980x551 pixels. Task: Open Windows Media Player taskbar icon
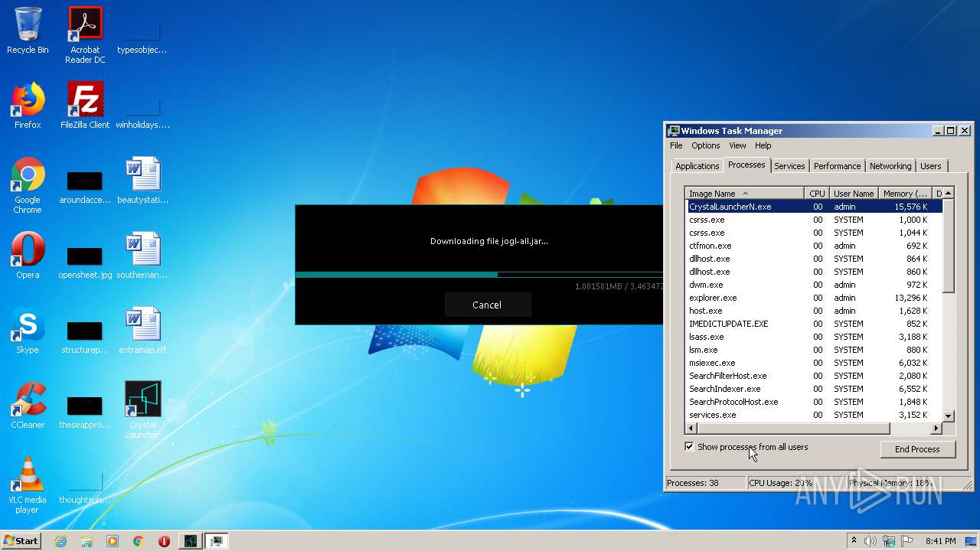click(x=113, y=541)
